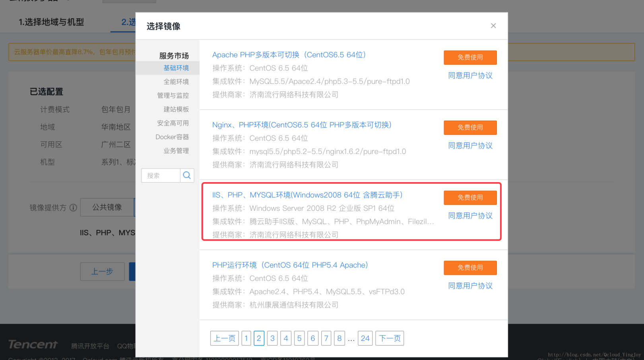Click 免费使用 for Apache PHP image
Screen dimensions: 644x360
(x=470, y=57)
